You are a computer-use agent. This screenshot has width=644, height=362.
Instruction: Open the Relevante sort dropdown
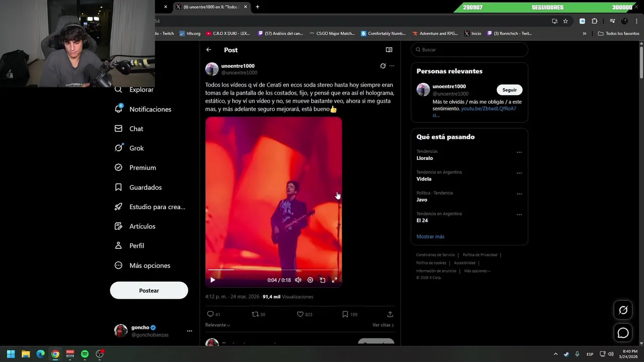coord(218,325)
